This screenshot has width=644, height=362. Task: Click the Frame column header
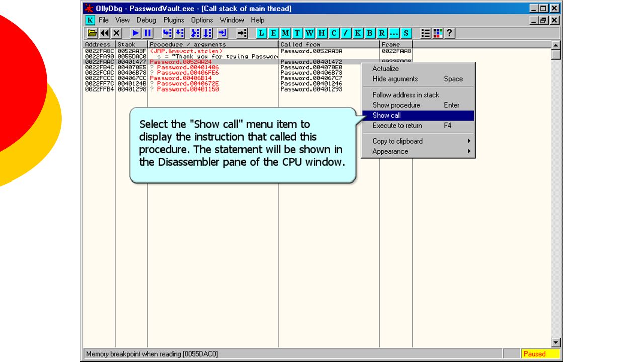click(x=396, y=45)
